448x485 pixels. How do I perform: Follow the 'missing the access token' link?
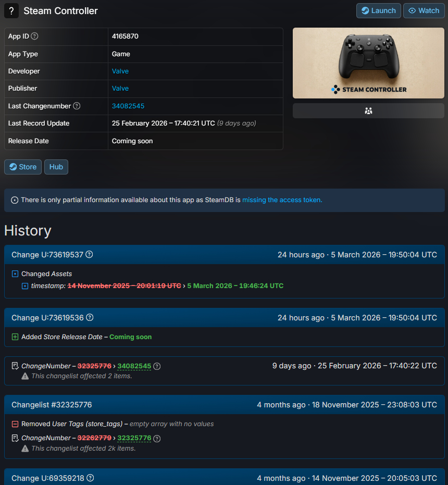pyautogui.click(x=282, y=200)
